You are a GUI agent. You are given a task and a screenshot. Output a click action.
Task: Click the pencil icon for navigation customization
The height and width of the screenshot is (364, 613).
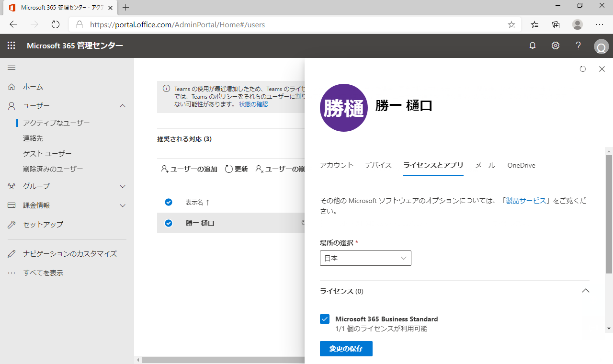point(11,254)
